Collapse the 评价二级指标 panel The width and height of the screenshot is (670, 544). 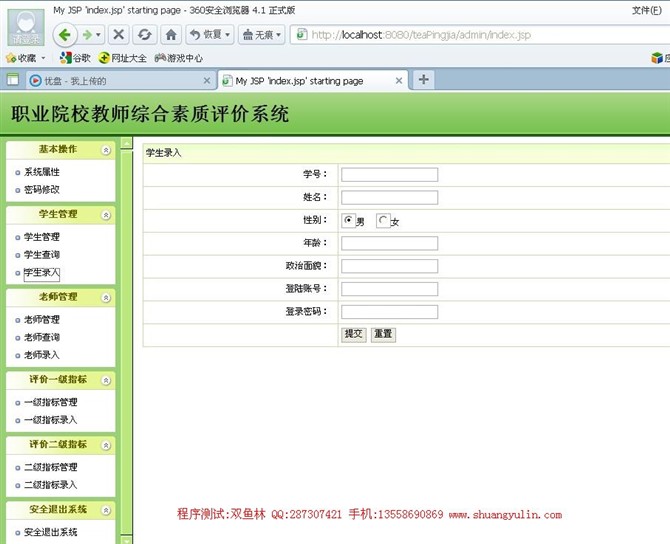tap(106, 445)
